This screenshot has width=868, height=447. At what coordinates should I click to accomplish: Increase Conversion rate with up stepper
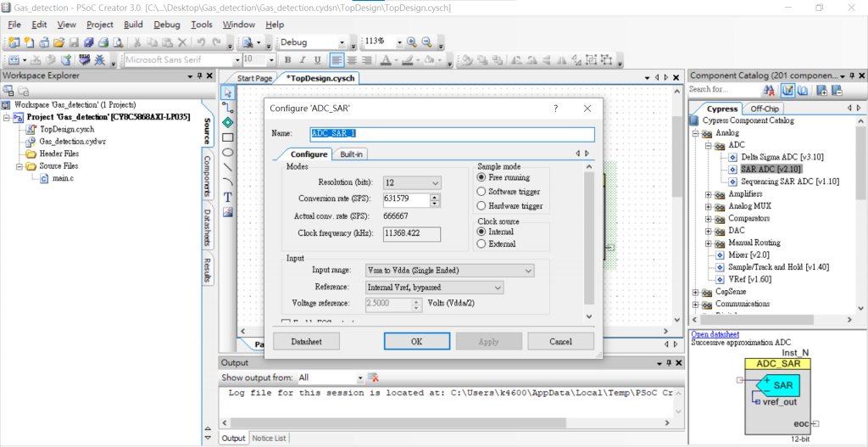(435, 197)
